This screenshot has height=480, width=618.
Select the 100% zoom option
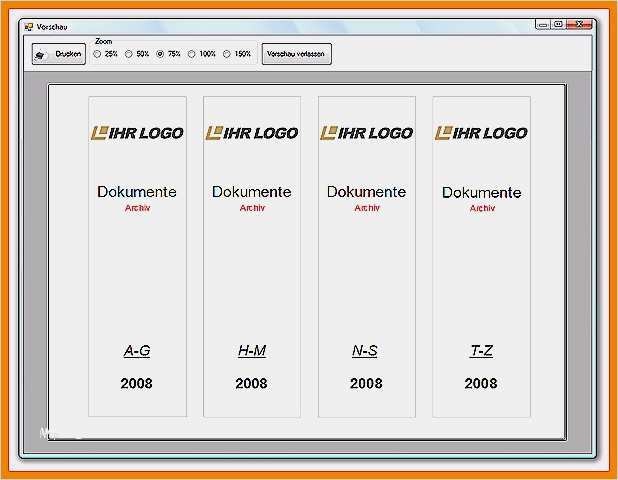(x=192, y=54)
